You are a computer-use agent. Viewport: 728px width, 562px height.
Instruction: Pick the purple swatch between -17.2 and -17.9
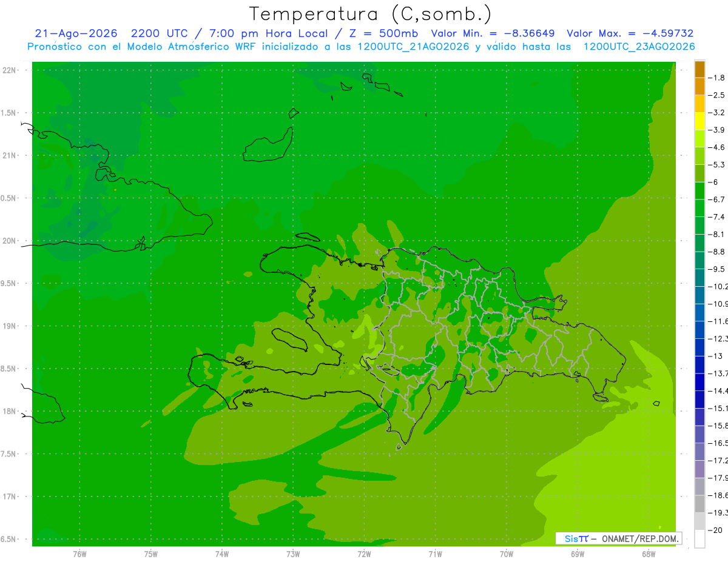699,469
